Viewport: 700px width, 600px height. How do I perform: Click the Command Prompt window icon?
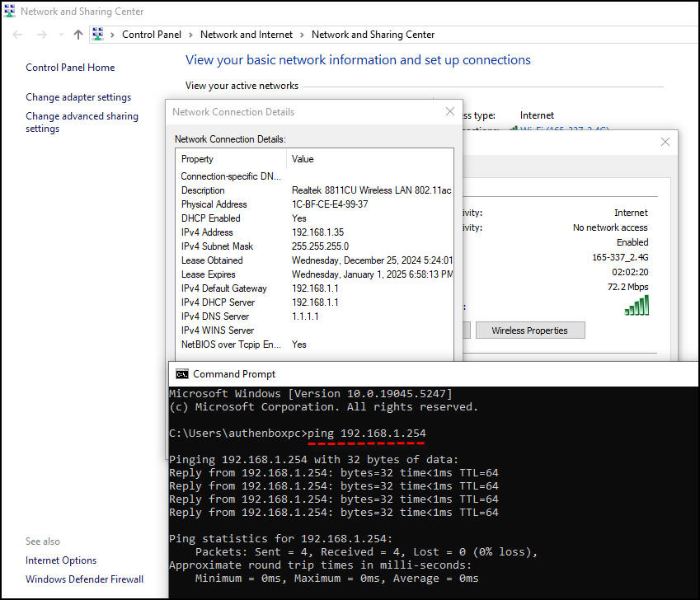[x=181, y=374]
